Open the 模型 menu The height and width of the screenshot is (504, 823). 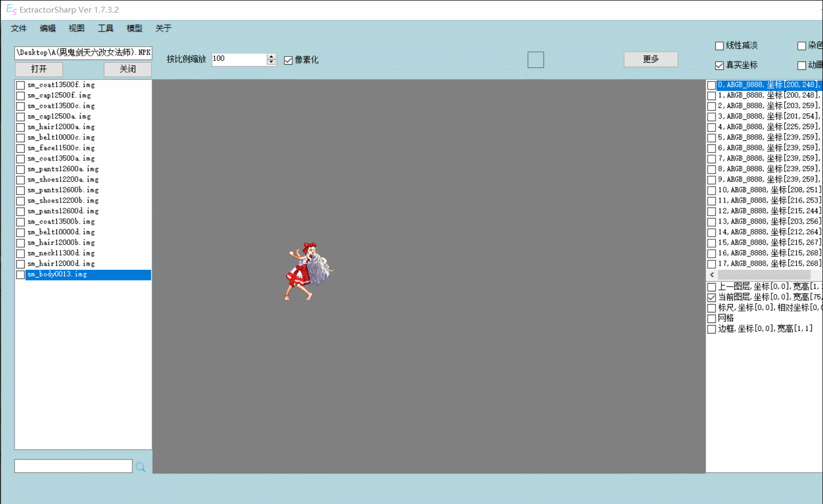[x=134, y=28]
